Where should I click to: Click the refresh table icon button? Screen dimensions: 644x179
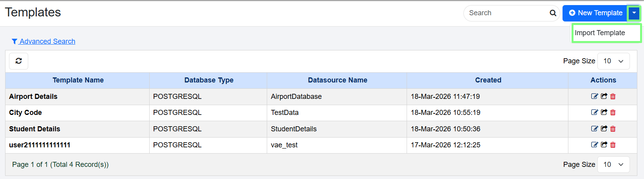click(18, 61)
